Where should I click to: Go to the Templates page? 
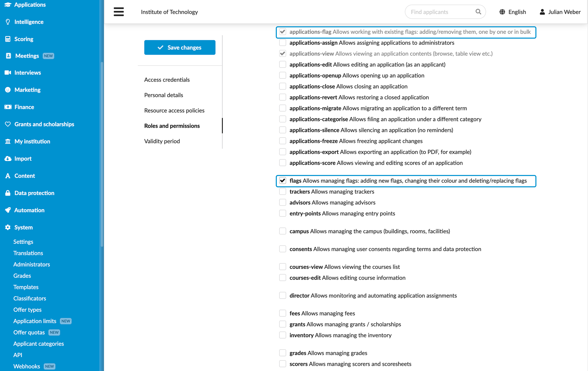pyautogui.click(x=26, y=287)
